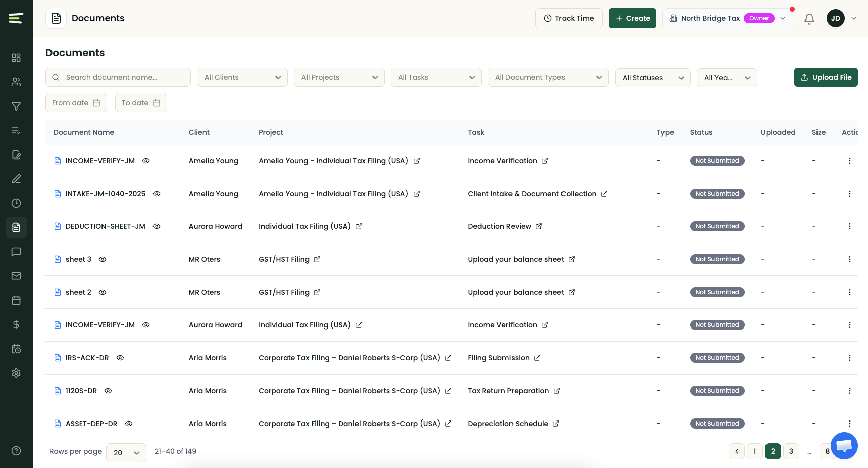Preview IRS-ACK-DR via eye icon
Image resolution: width=868 pixels, height=468 pixels.
(x=120, y=358)
